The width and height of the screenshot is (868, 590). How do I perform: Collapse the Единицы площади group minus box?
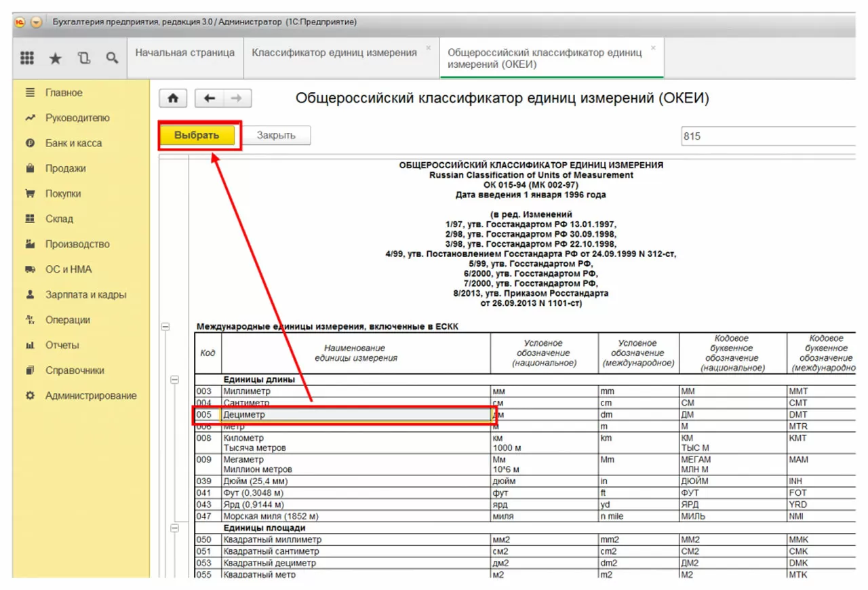[174, 528]
